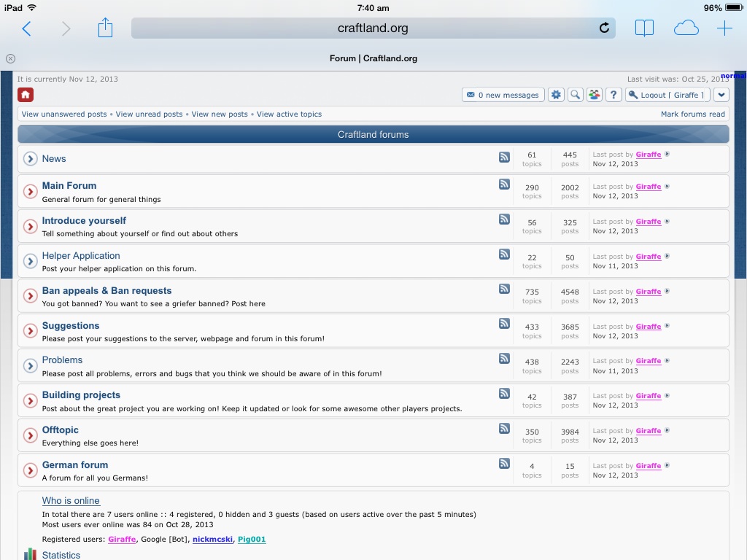Tap the craftland.org address bar
This screenshot has width=747, height=560.
click(373, 28)
